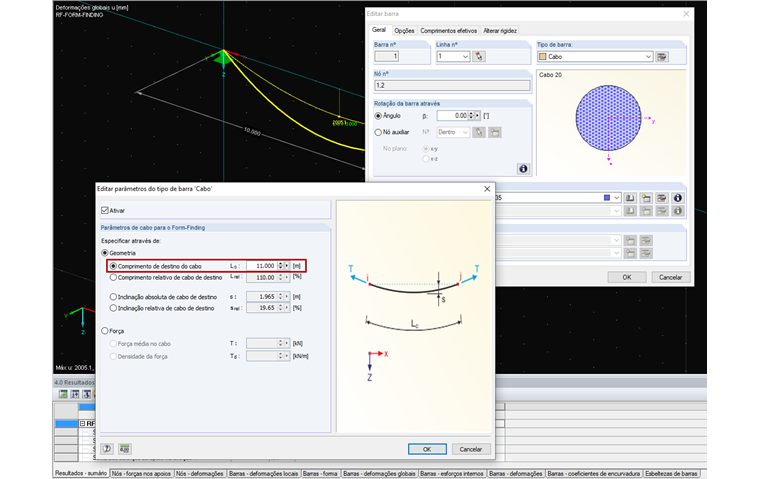Open member type edit icon beside Cabo
The height and width of the screenshot is (479, 760).
click(x=661, y=57)
